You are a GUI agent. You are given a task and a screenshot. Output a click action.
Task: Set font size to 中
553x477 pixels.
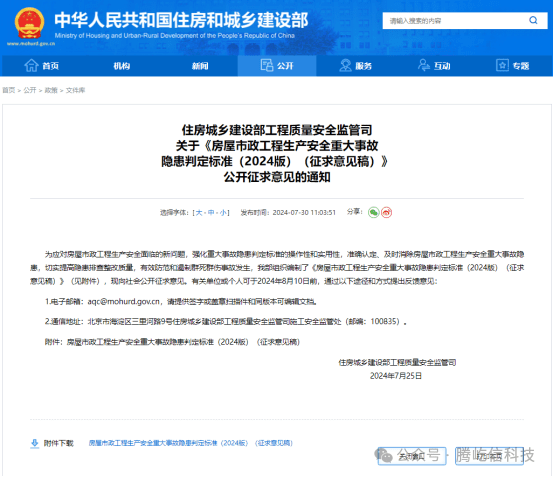tap(211, 213)
